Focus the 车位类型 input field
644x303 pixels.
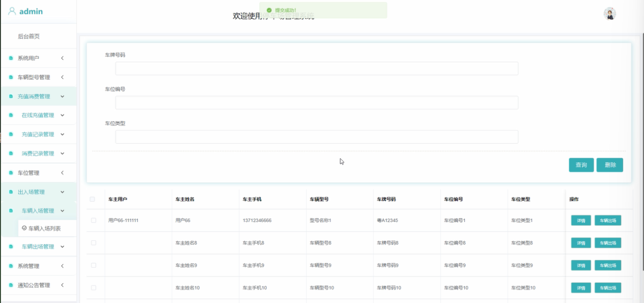316,137
